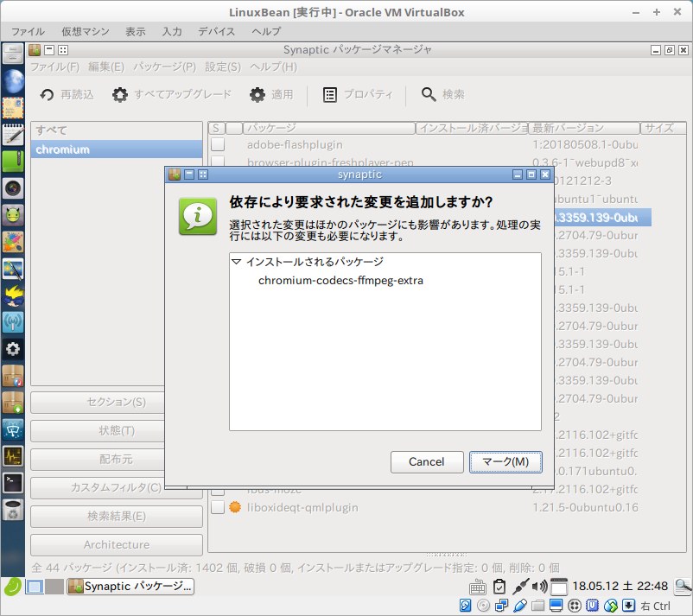Tick the adobe-flashplugin package checkbox
Screen dimensions: 693x616
(218, 144)
